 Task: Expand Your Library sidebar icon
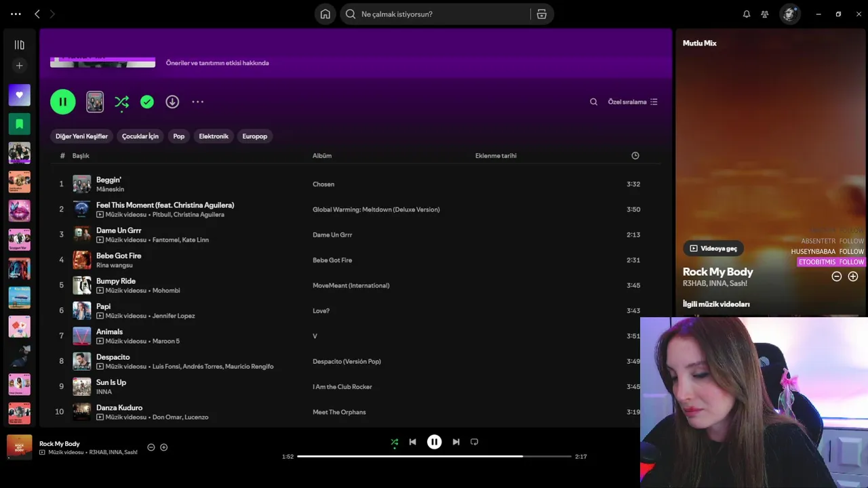[19, 45]
